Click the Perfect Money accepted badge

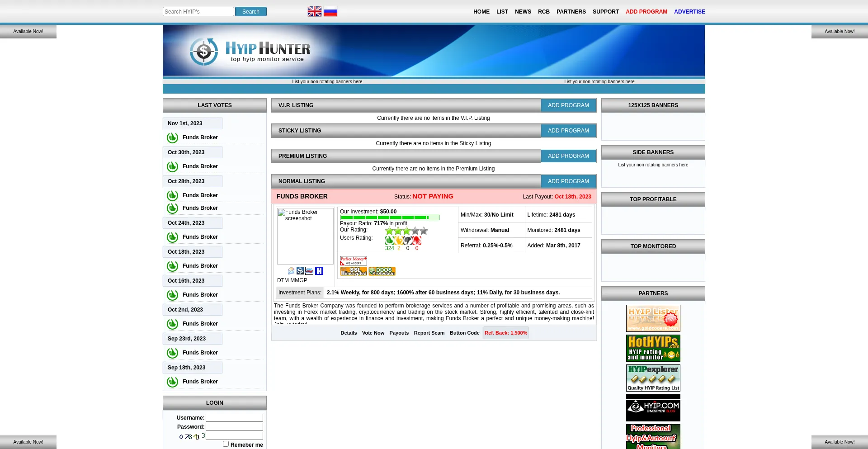click(x=354, y=260)
